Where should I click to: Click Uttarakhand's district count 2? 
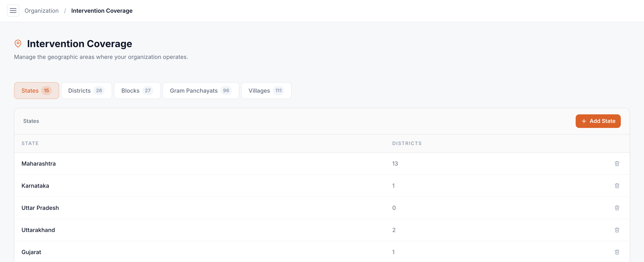coord(394,230)
